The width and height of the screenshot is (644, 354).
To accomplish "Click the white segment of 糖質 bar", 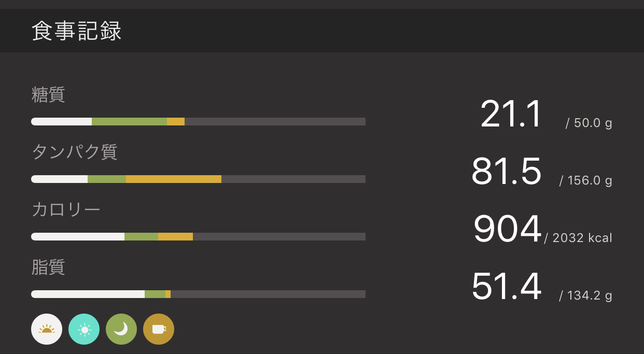I will point(61,122).
